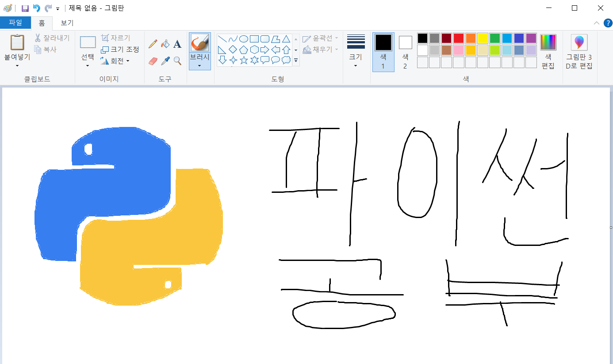Select the Fill with color bucket tool

pos(165,44)
